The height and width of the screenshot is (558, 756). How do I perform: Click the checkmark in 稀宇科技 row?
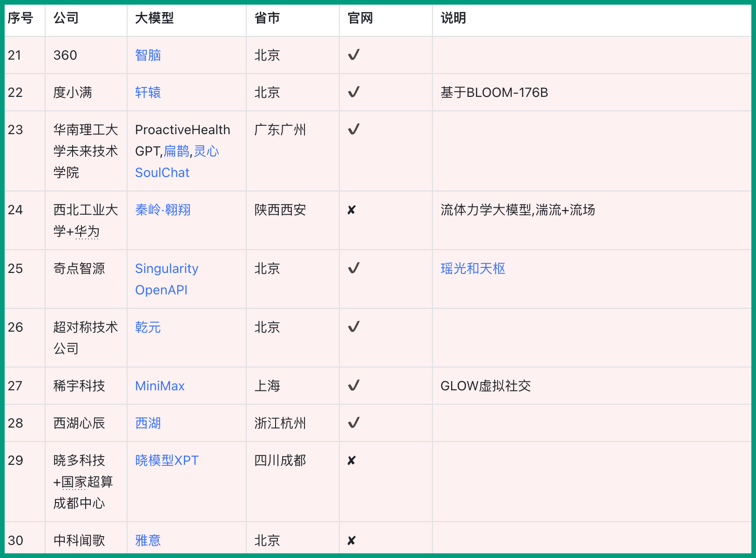point(354,386)
